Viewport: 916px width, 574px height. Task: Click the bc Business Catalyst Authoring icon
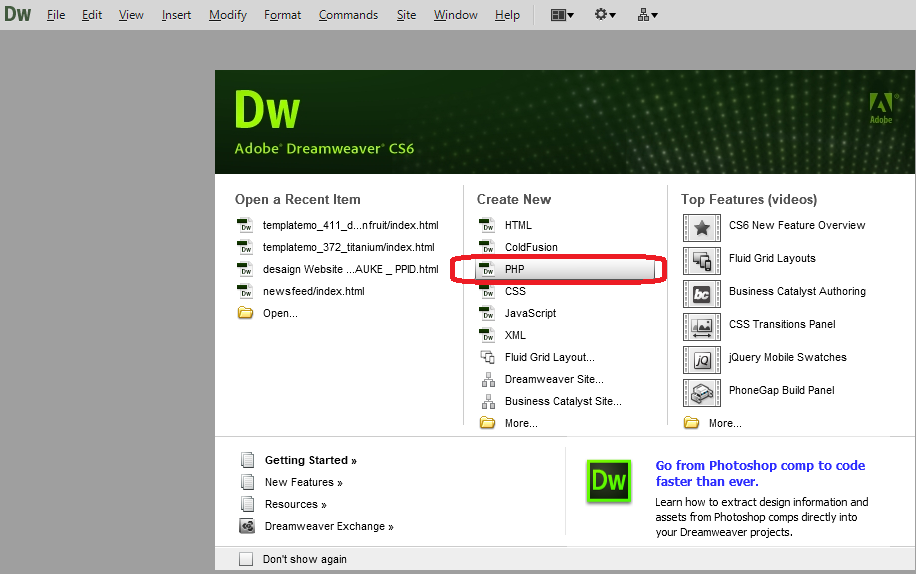pyautogui.click(x=702, y=294)
